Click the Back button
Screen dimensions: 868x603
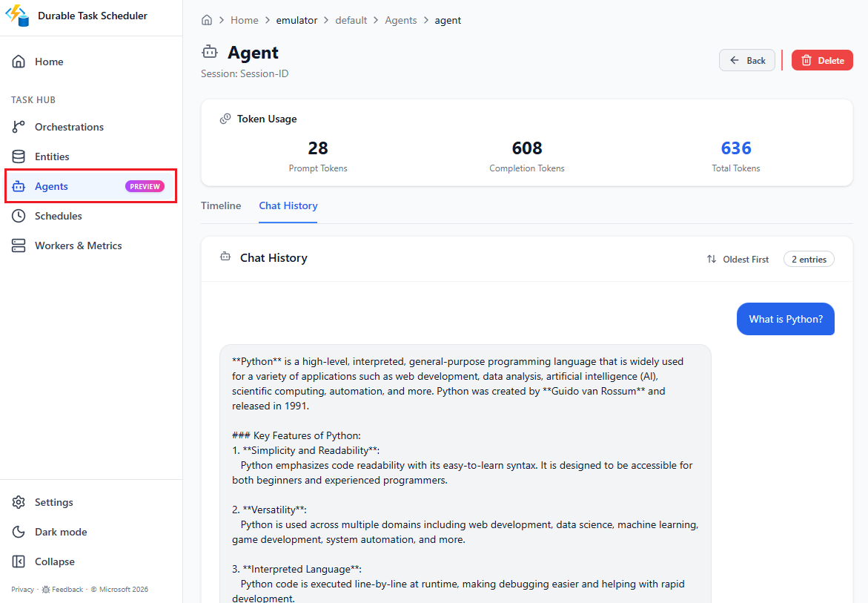coord(747,60)
